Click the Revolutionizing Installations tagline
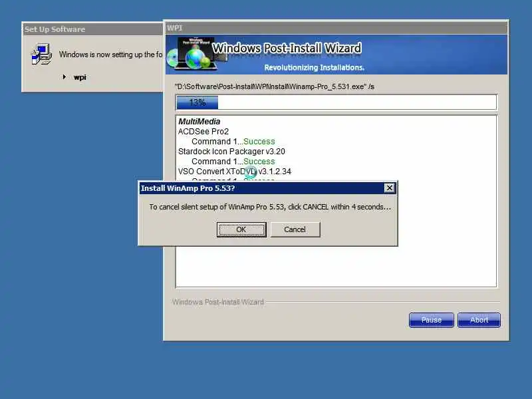 pos(314,68)
